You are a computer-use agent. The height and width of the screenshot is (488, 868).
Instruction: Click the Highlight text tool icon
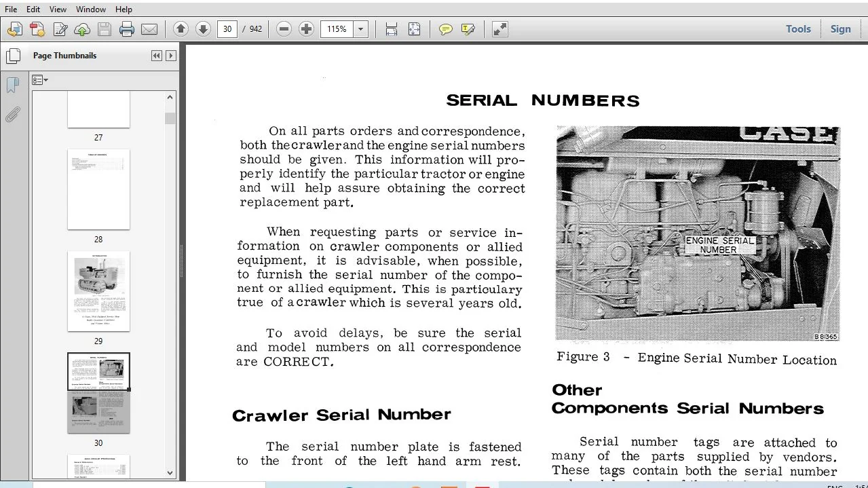(468, 29)
